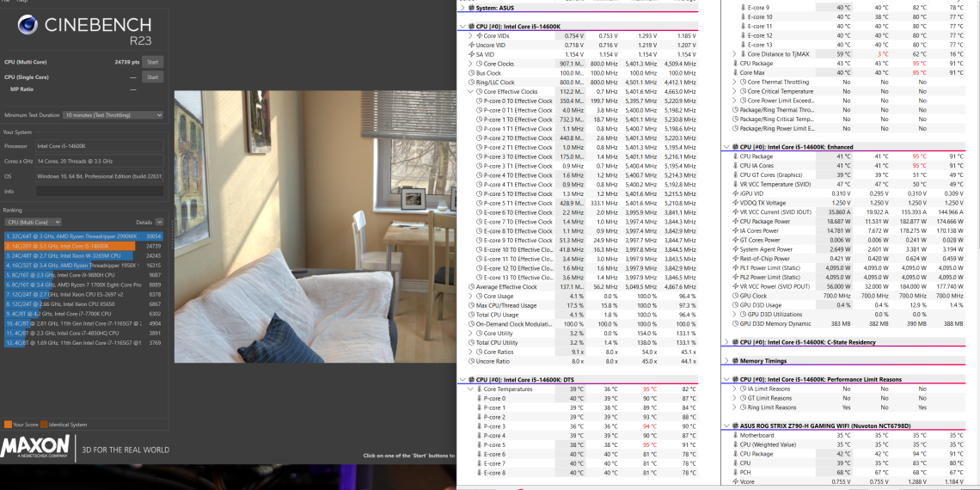The image size is (980, 490).
Task: Expand the IA Limit Reasons row
Action: 734,389
